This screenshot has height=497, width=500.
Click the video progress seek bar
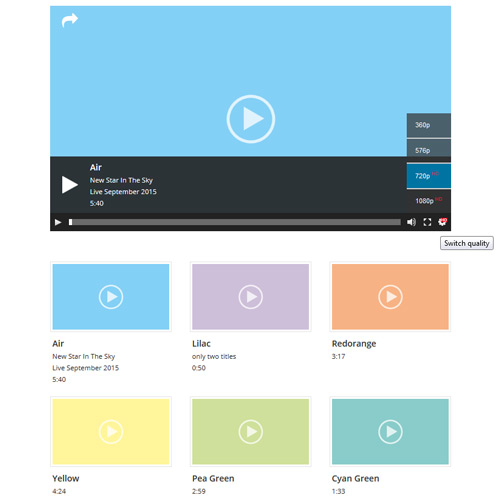[x=235, y=222]
